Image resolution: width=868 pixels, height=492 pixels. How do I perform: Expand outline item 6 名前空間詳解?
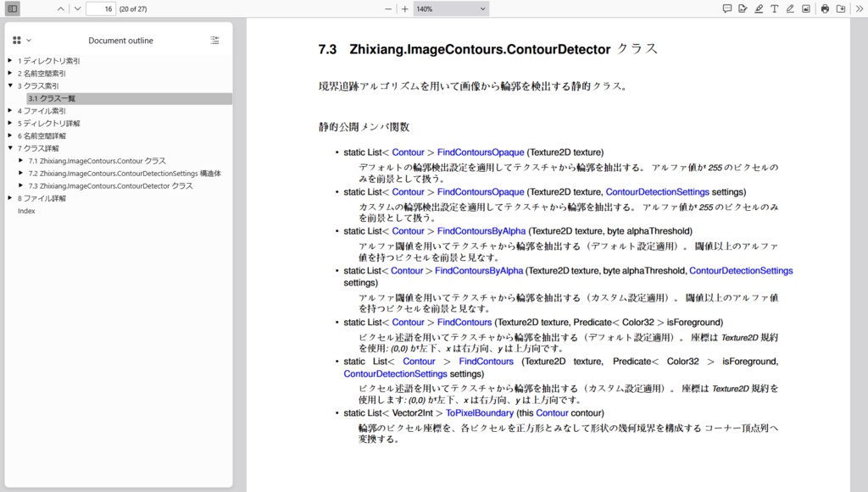pos(10,135)
